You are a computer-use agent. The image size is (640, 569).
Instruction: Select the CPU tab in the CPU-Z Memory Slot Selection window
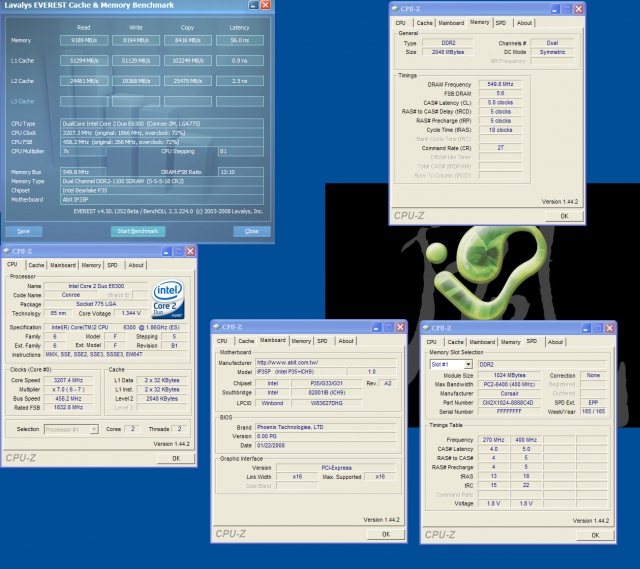tap(431, 342)
